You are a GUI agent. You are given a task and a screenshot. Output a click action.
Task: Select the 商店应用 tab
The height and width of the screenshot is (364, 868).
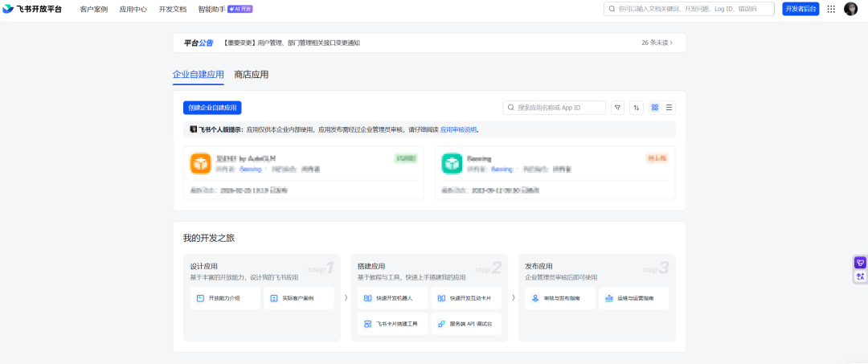click(x=252, y=75)
